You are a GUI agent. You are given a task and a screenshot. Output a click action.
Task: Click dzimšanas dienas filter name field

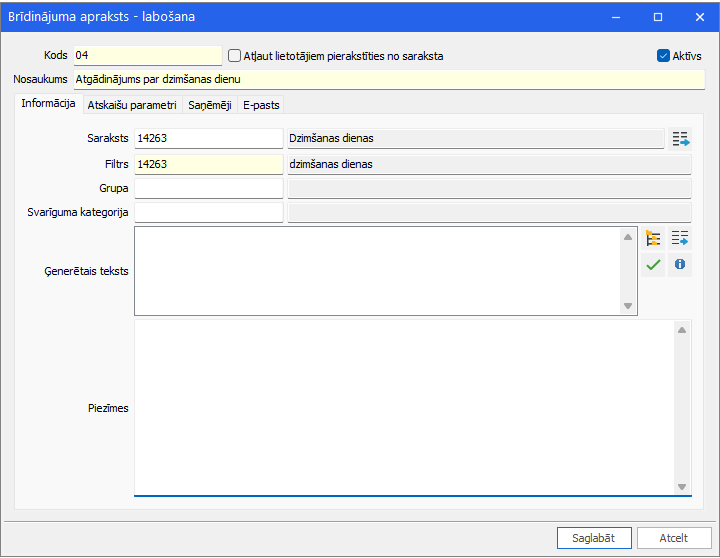489,164
